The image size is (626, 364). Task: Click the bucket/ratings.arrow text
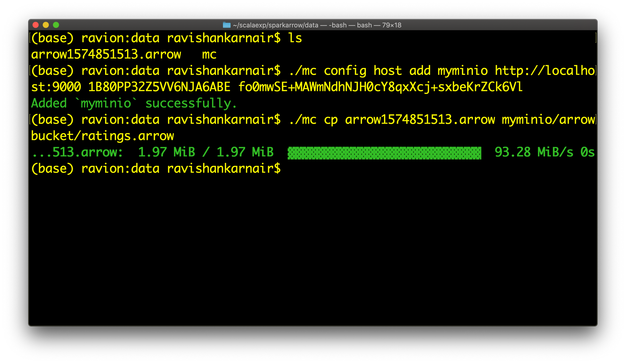(x=103, y=136)
